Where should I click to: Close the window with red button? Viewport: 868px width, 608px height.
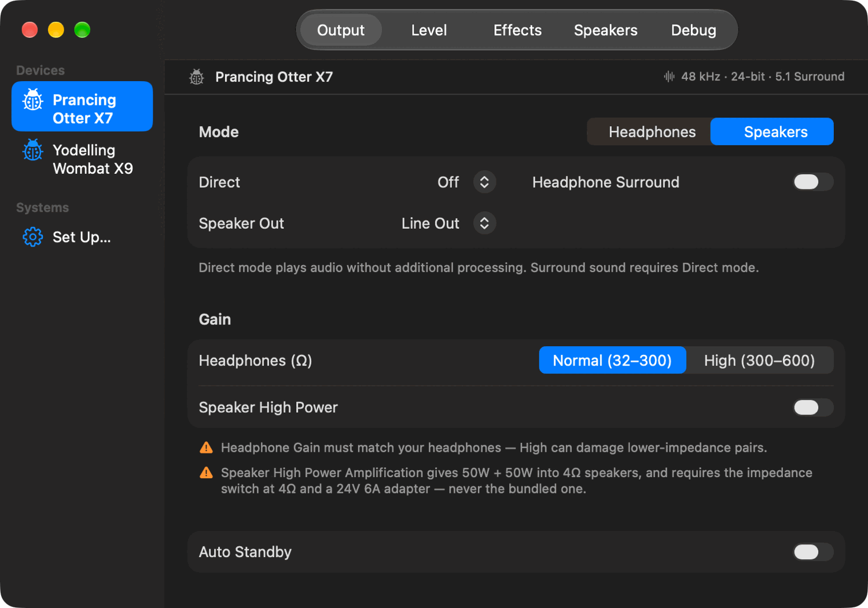coord(30,30)
